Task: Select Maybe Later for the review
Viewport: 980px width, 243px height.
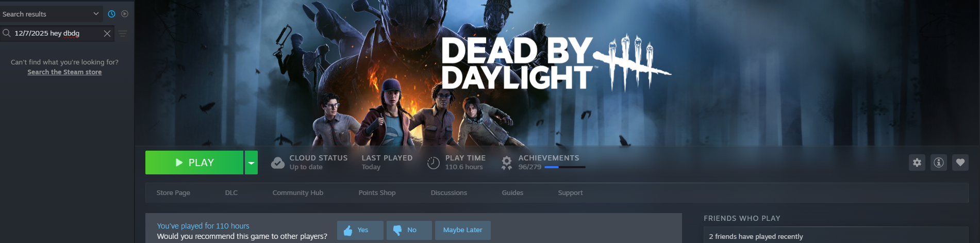Action: click(463, 230)
